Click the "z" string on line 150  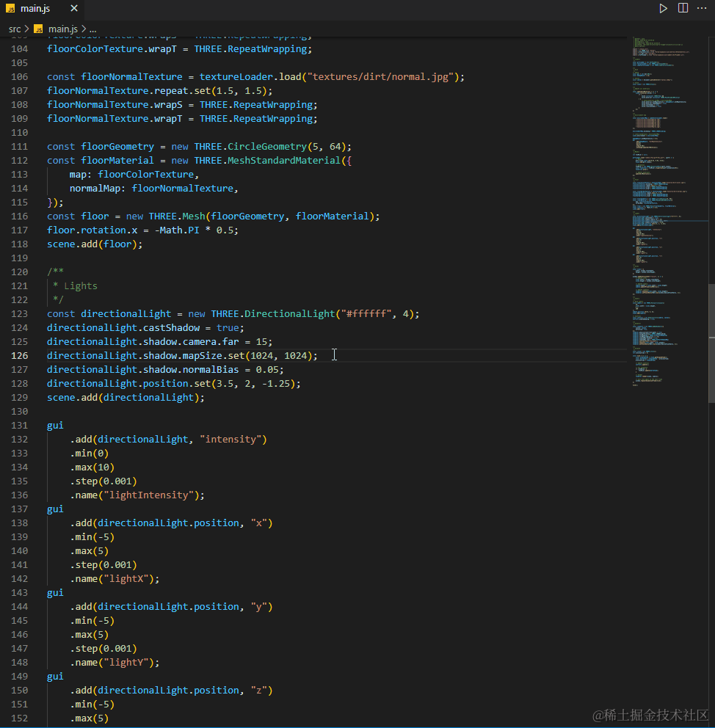(x=259, y=690)
